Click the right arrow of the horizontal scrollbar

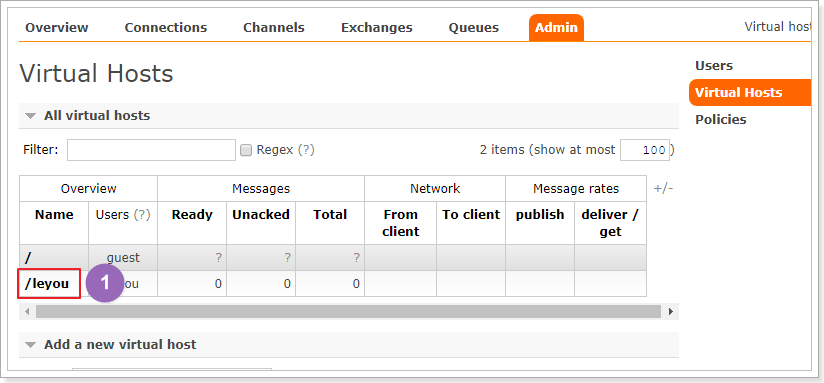point(670,312)
